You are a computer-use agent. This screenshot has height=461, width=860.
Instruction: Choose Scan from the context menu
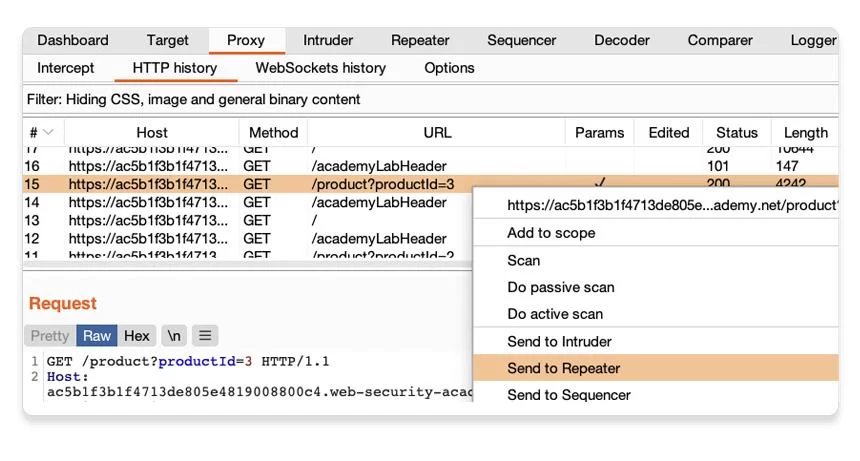point(656,260)
